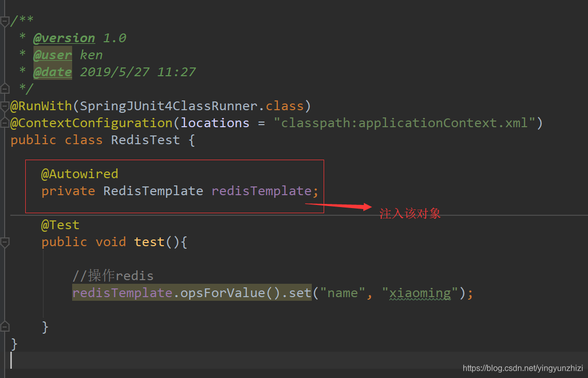Viewport: 588px width, 378px height.
Task: Click the test method name
Action: 149,242
